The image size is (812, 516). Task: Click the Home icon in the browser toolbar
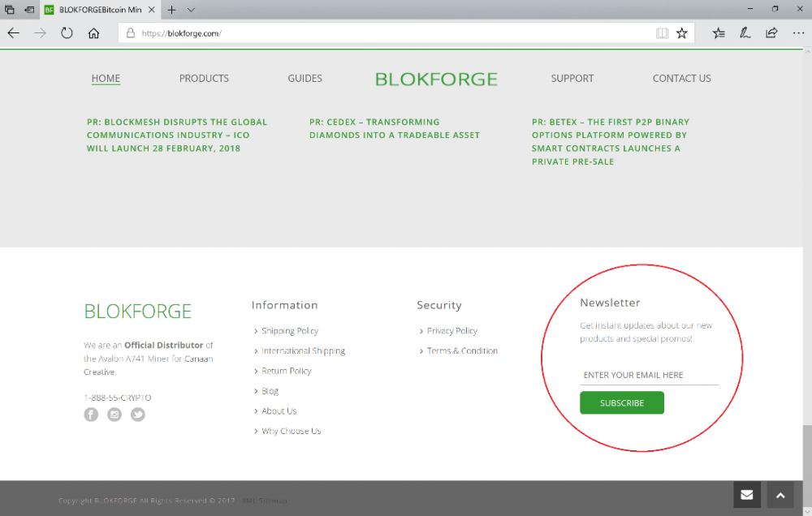click(x=93, y=32)
